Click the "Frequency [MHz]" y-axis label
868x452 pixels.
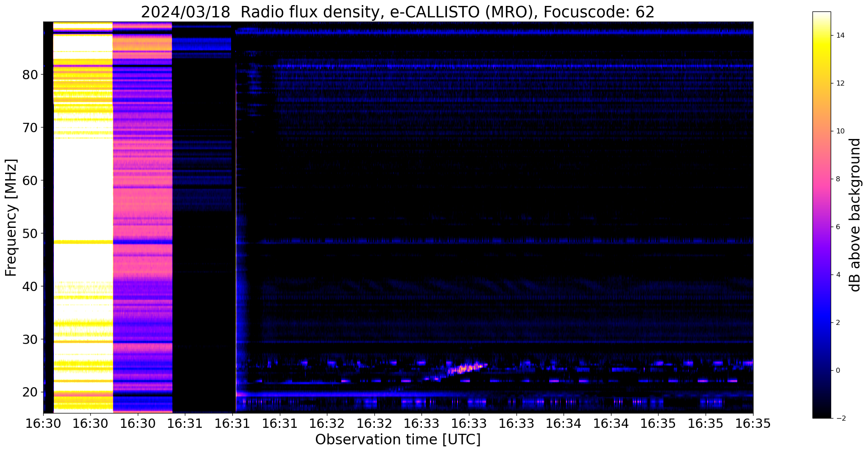pos(11,218)
